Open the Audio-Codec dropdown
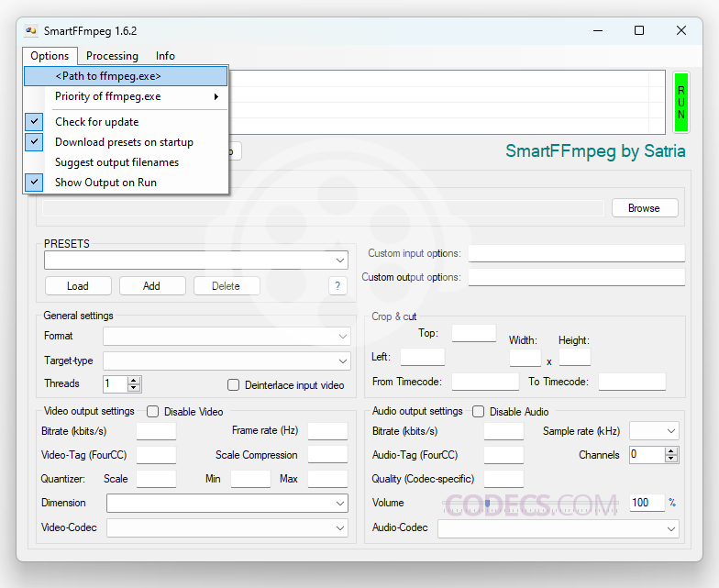Screen dimensions: 719x588 pos(671,528)
